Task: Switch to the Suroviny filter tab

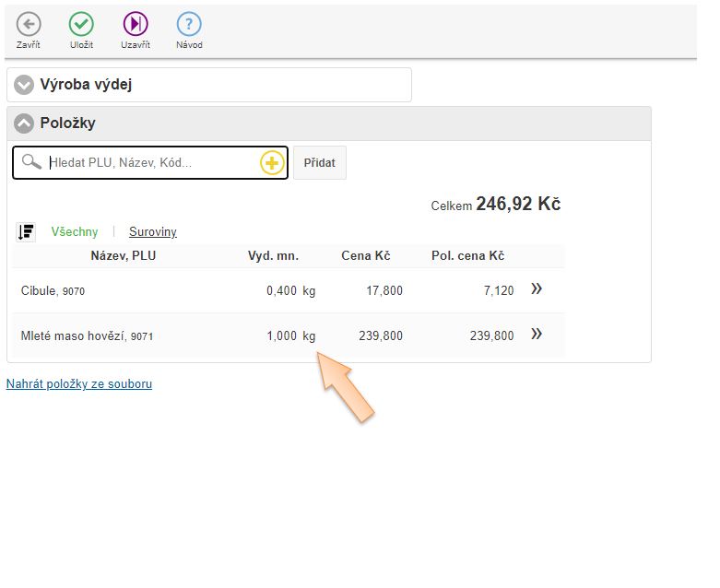Action: pos(153,232)
